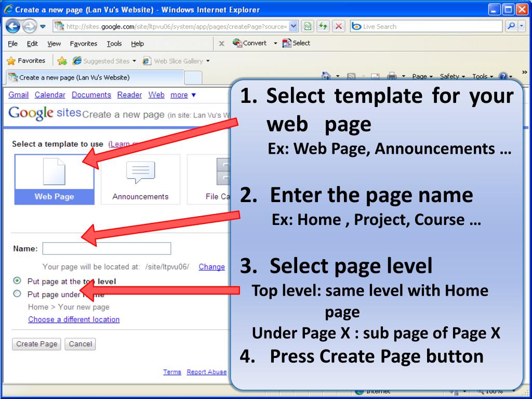Click the Live Search box

coord(426,26)
